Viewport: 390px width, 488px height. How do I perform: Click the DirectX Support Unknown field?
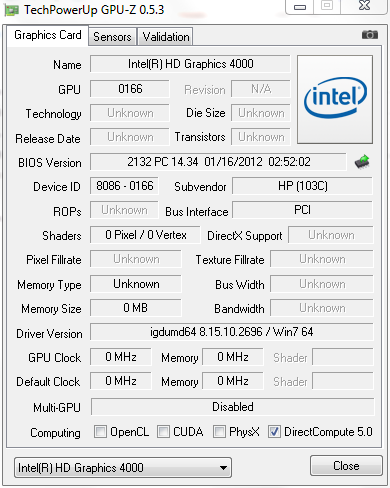[x=331, y=235]
